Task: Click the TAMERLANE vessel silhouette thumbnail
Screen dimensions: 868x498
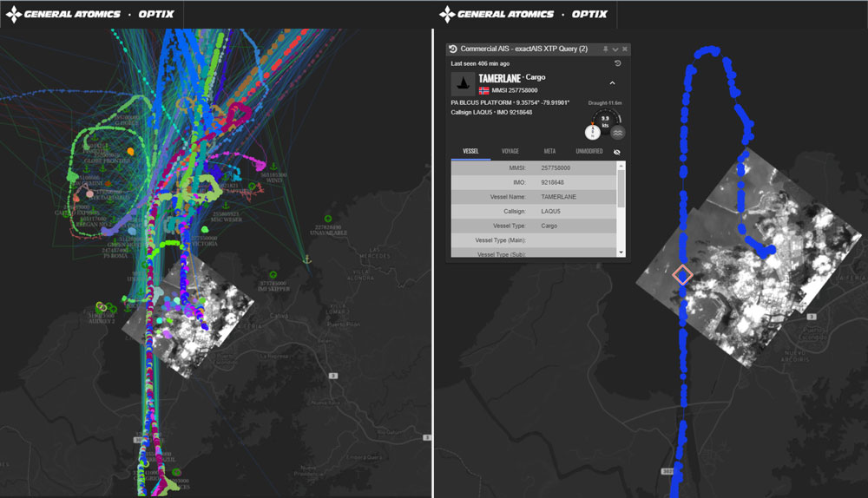Action: coord(463,83)
